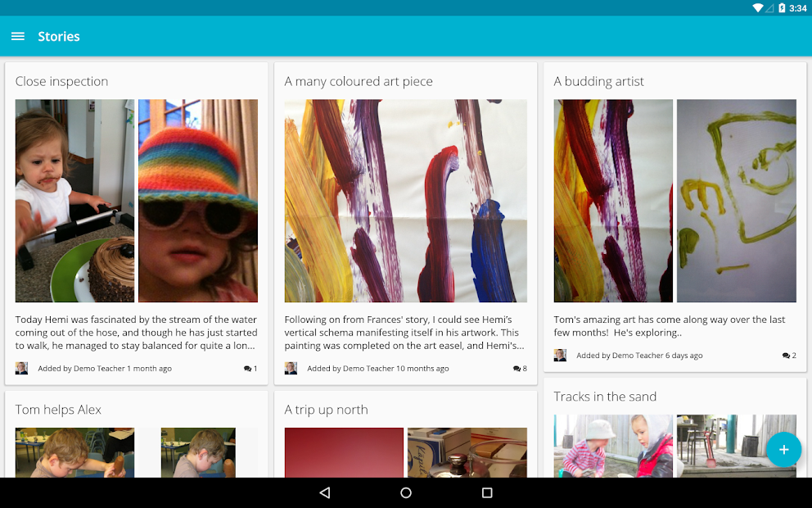
Task: View the painting image in A many coloured art piece
Action: 405,201
